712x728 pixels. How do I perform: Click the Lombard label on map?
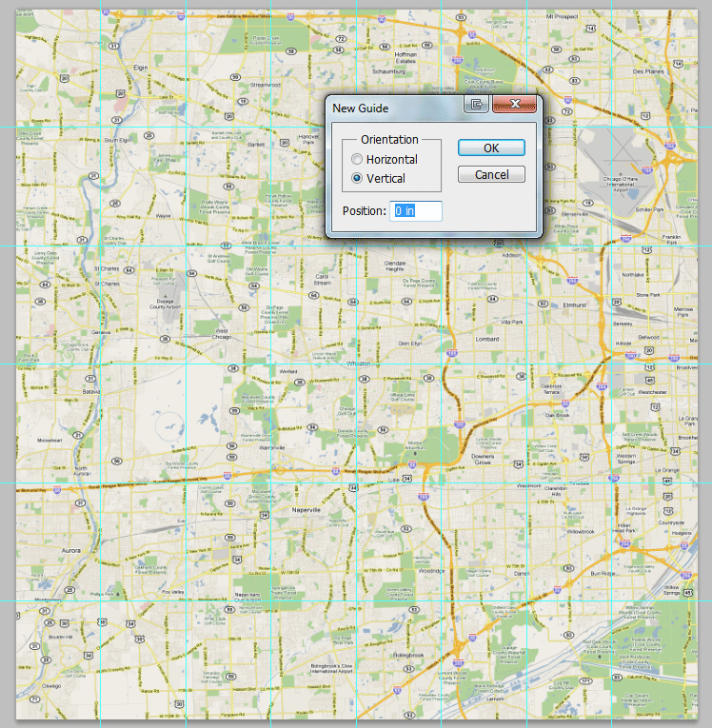point(487,339)
